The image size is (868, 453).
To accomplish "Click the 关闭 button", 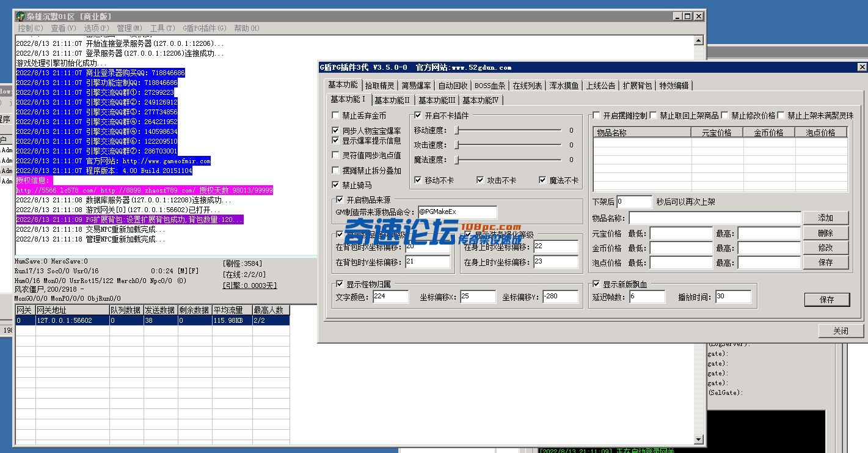I will coord(841,331).
